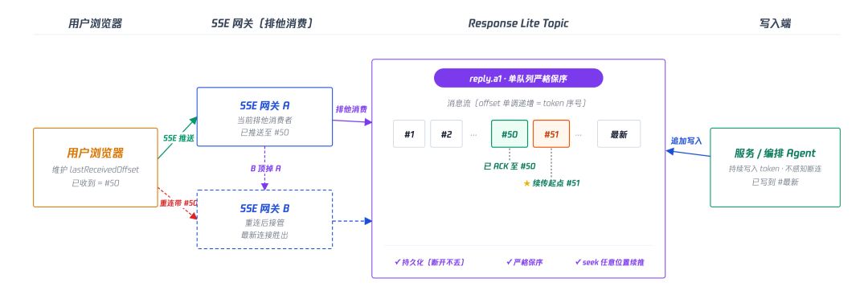868x307 pixels.
Task: Click the reply.a1 · 单队列严格保序 pill
Action: tap(518, 78)
